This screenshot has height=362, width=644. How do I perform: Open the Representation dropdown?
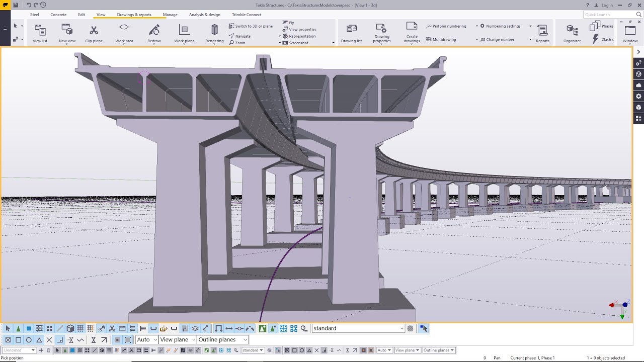point(299,36)
